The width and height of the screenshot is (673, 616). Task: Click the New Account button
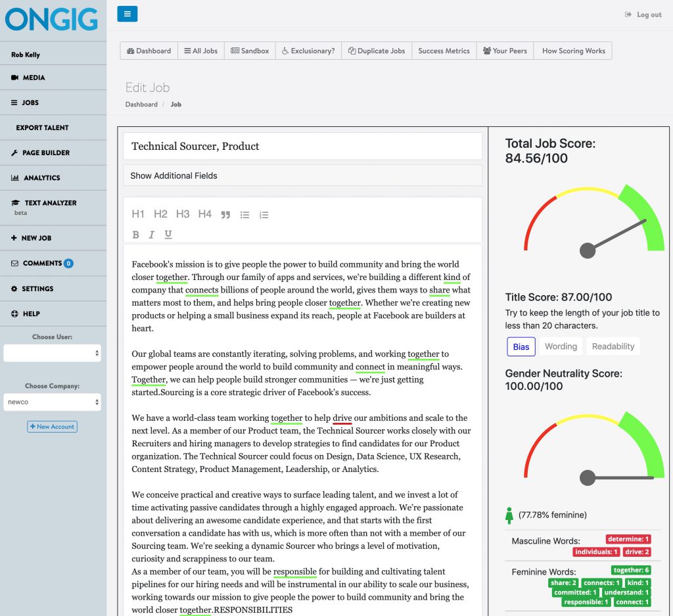click(x=52, y=427)
